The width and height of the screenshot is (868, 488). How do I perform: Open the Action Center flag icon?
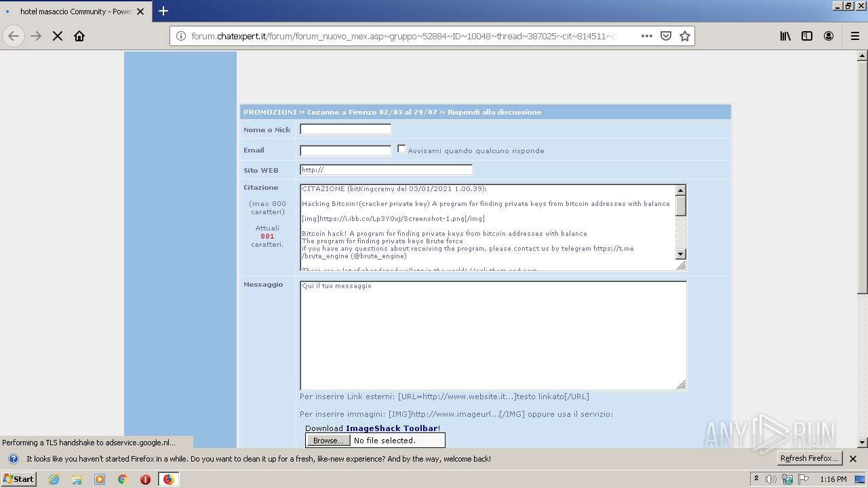point(804,479)
